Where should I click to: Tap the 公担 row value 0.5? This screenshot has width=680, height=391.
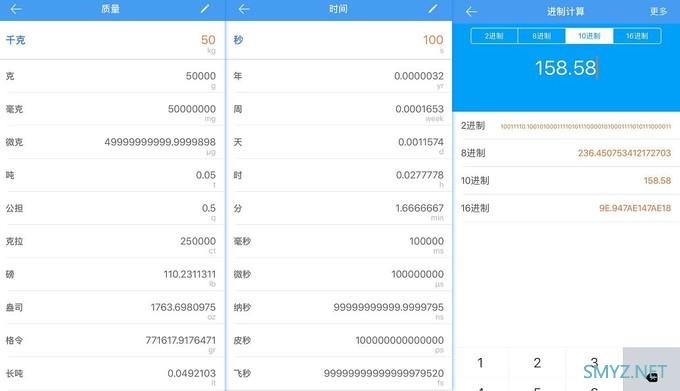point(209,208)
